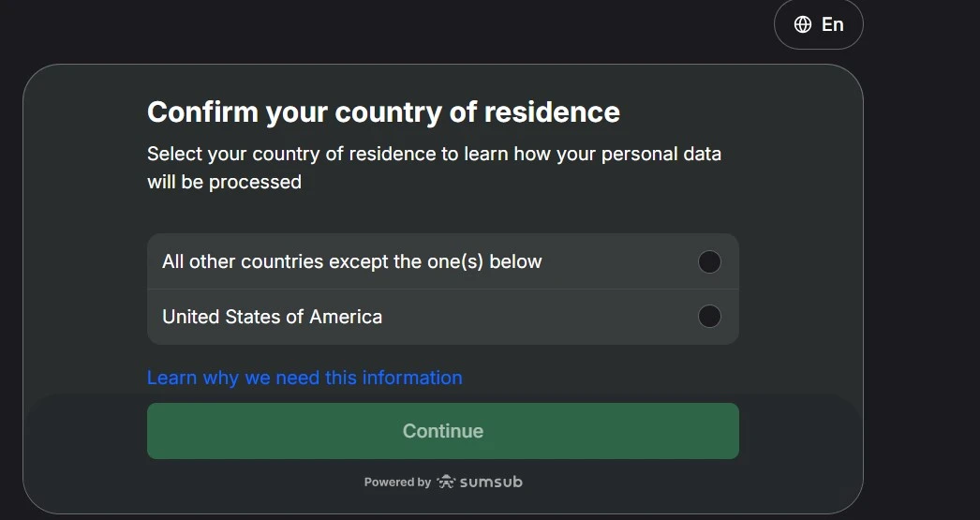
Task: Open "Learn why we need this information" link
Action: (x=304, y=378)
